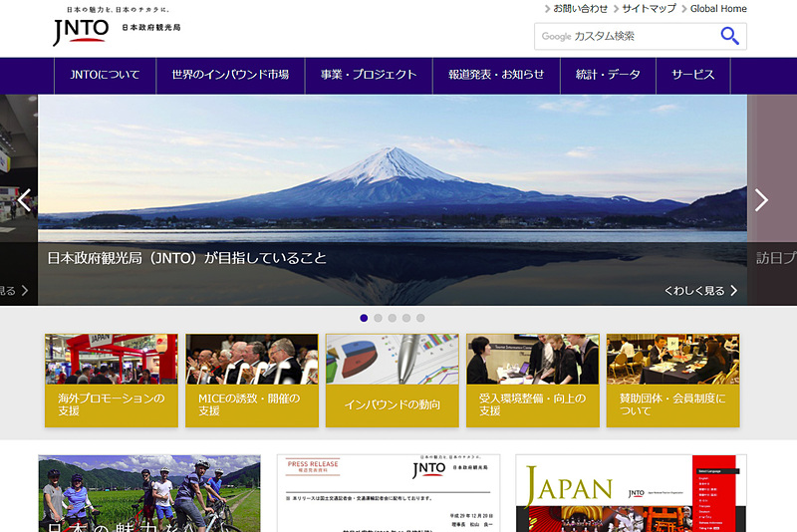
Task: Select the first carousel dot indicator
Action: [364, 318]
